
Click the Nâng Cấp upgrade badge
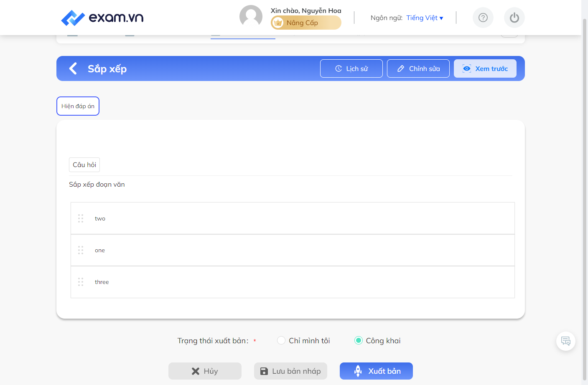[x=306, y=23]
